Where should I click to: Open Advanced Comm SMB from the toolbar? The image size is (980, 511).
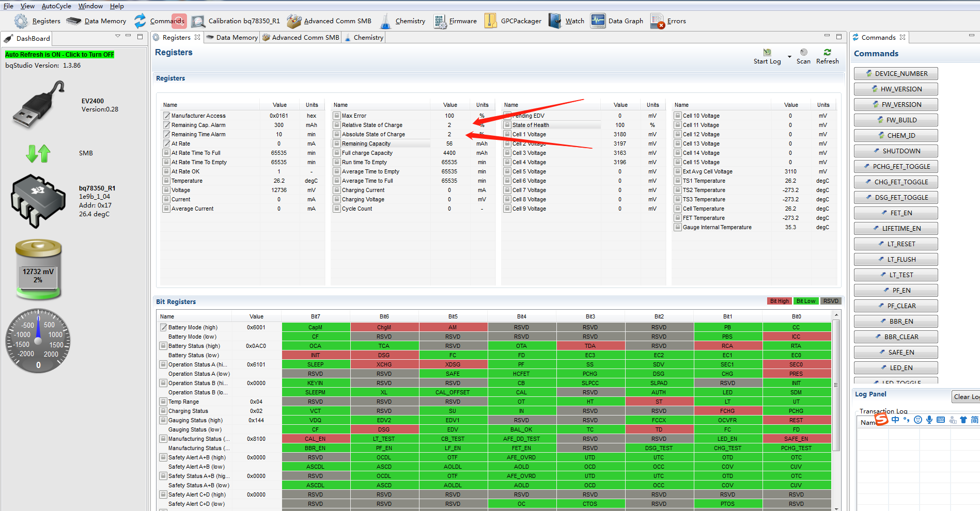click(x=329, y=21)
